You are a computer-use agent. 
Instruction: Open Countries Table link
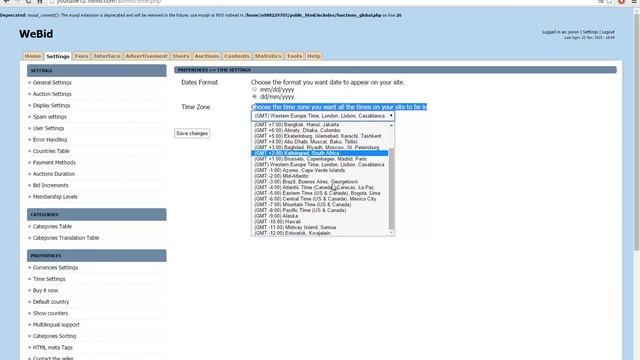coord(51,151)
